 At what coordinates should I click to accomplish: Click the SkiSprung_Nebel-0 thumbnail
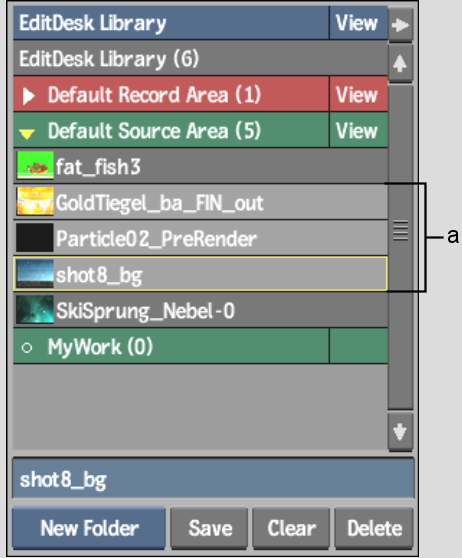point(35,310)
